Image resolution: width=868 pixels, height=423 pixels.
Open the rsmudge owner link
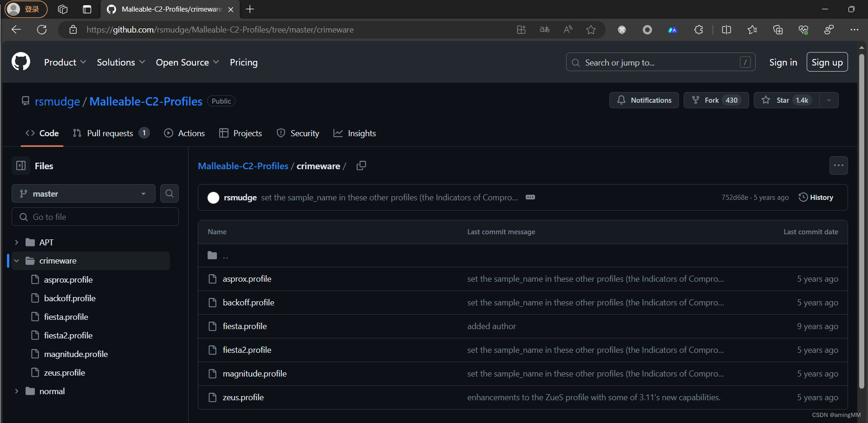point(57,101)
